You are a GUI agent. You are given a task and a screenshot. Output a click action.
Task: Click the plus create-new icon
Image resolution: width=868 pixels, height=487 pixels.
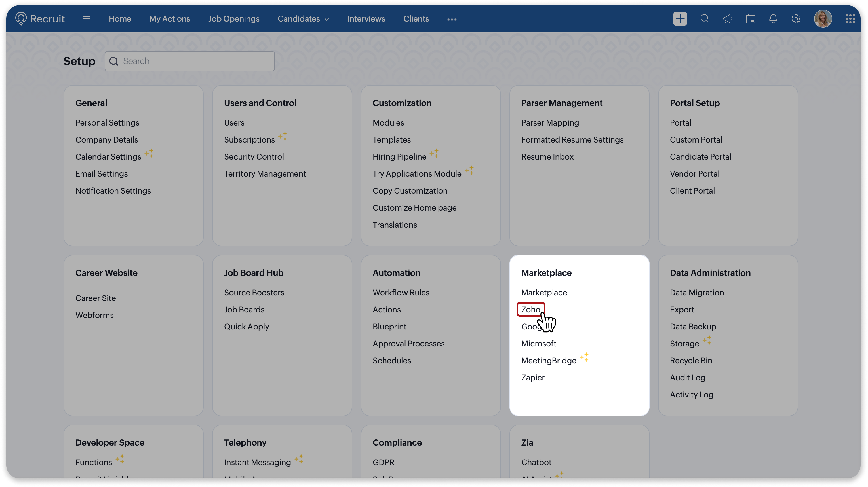pyautogui.click(x=680, y=19)
